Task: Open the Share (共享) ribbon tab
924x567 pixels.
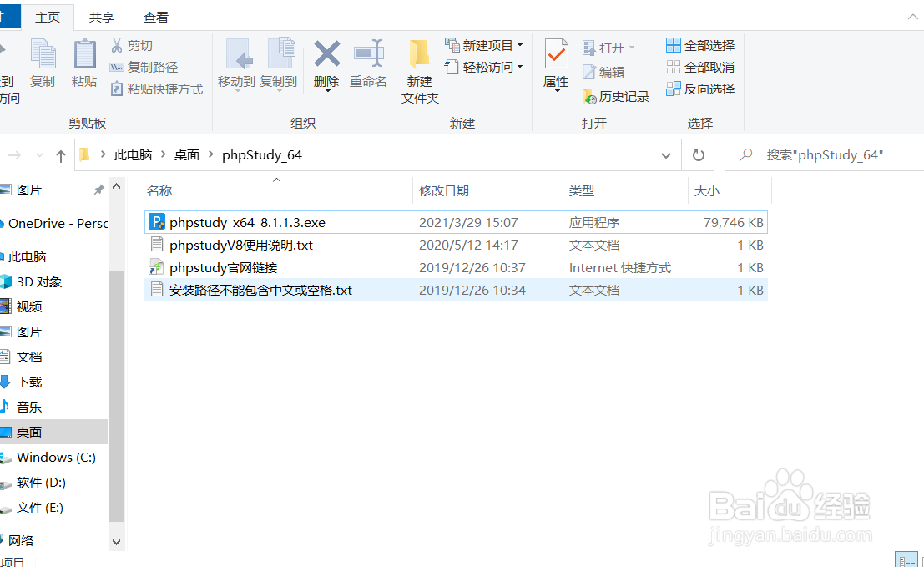Action: 101,17
